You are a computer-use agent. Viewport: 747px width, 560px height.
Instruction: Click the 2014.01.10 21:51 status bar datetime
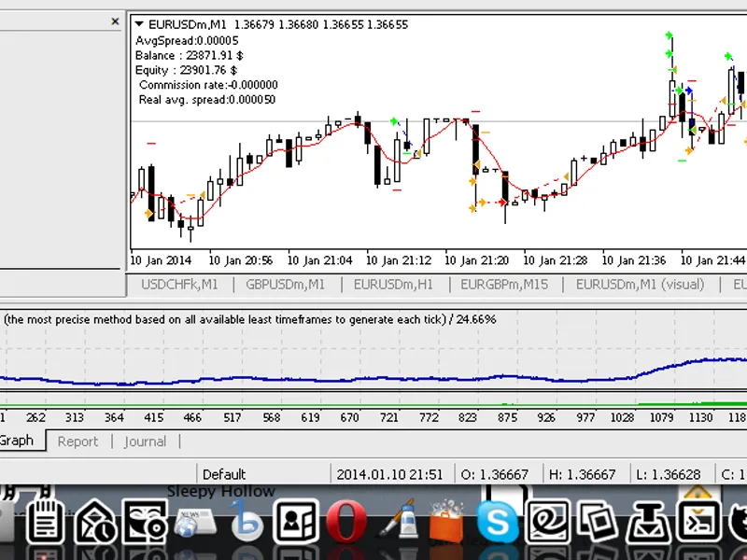point(389,474)
